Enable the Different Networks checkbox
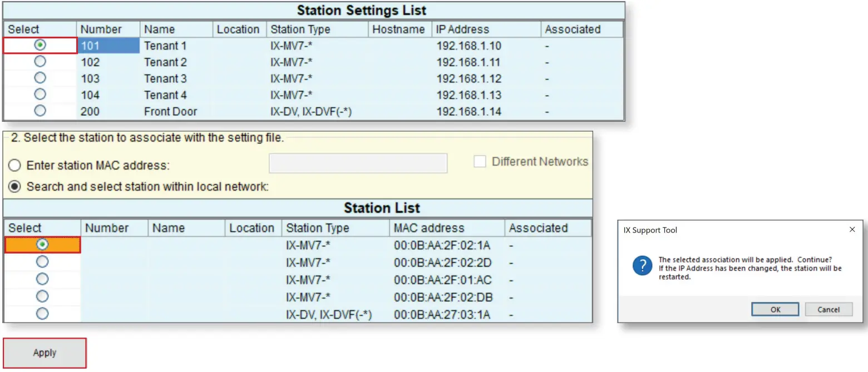This screenshot has width=868, height=372. [479, 161]
